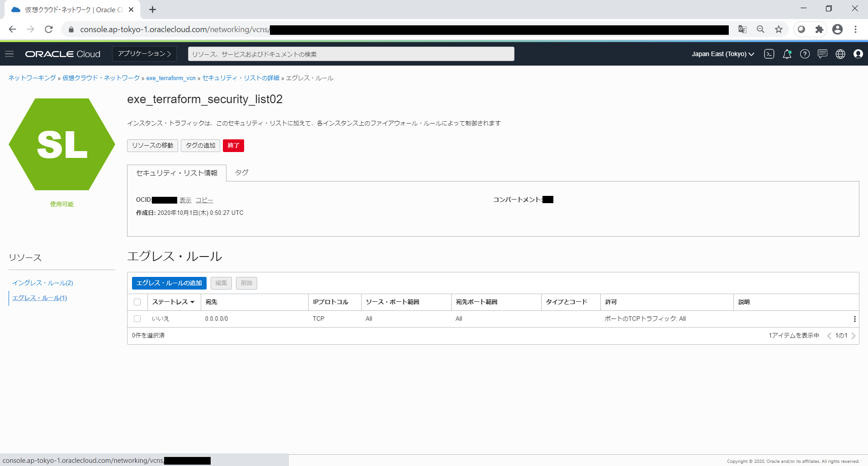This screenshot has width=868, height=466.
Task: Click the globe language selector icon
Action: click(840, 54)
